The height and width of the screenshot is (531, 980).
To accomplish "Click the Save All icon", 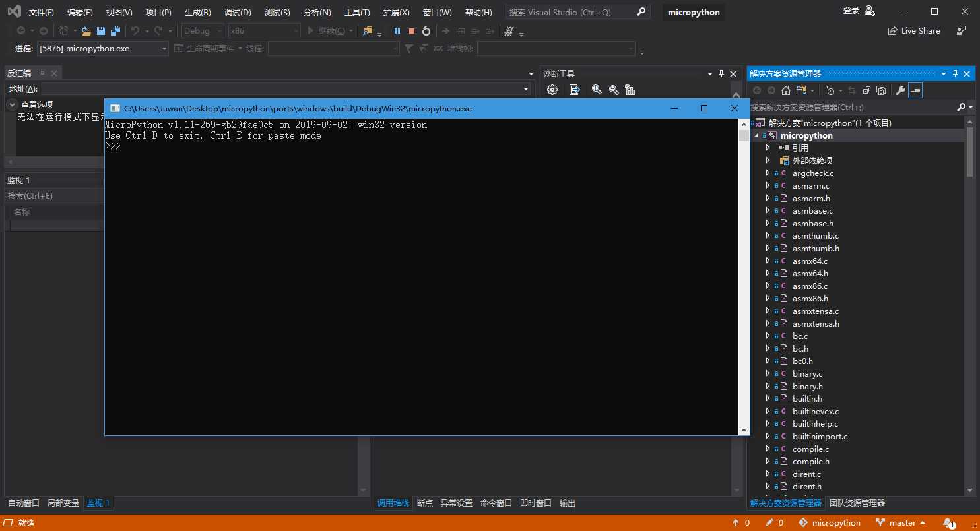I will (115, 31).
